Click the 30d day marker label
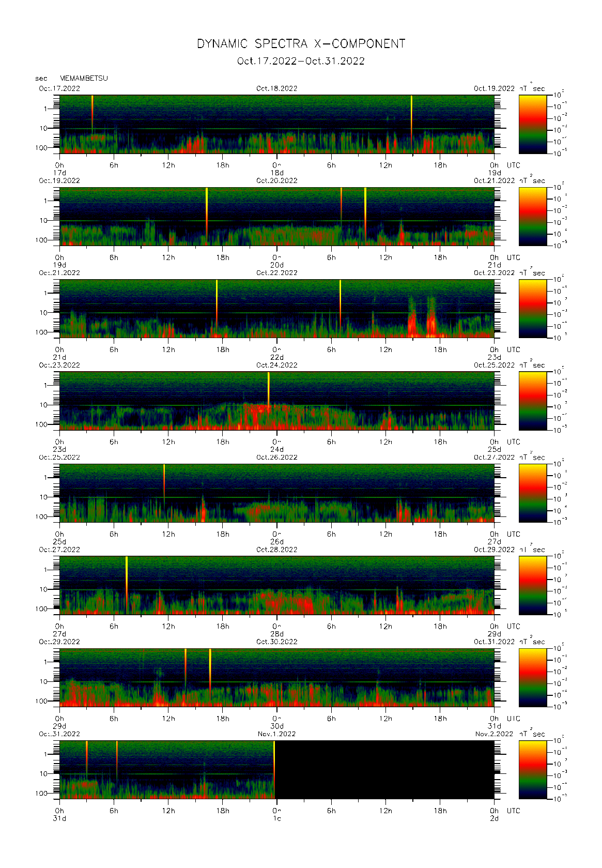Image resolution: width=602 pixels, height=868 pixels. pos(277,726)
